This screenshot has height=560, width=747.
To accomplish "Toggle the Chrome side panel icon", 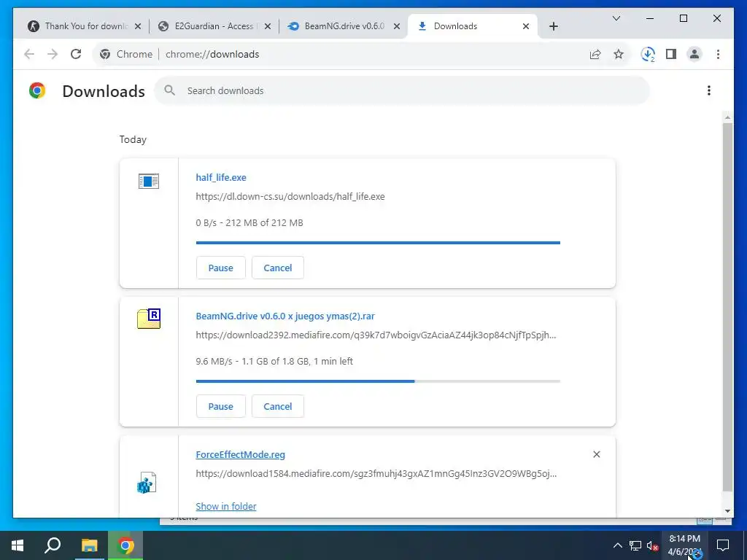I will coord(671,54).
